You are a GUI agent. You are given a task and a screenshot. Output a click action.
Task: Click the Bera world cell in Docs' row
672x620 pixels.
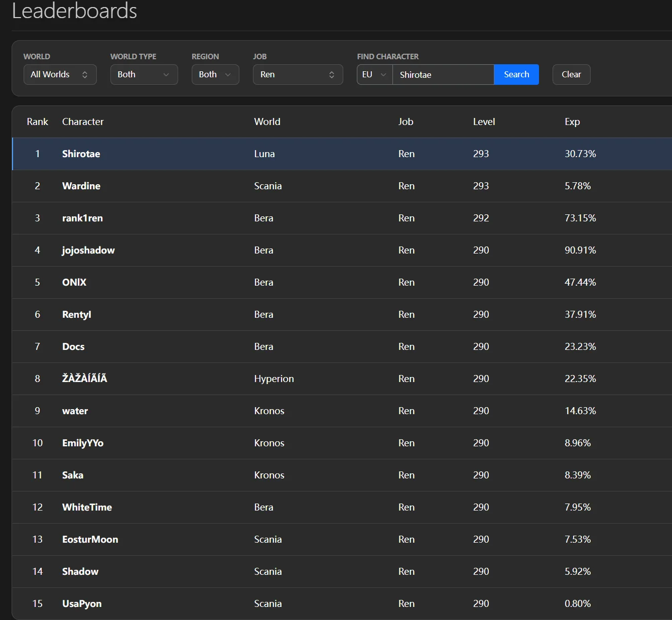point(264,347)
